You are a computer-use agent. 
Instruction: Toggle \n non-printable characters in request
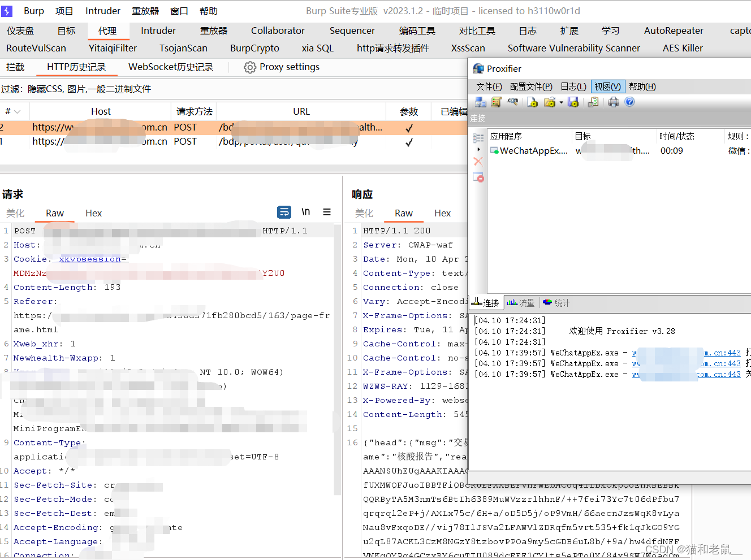[x=305, y=212]
